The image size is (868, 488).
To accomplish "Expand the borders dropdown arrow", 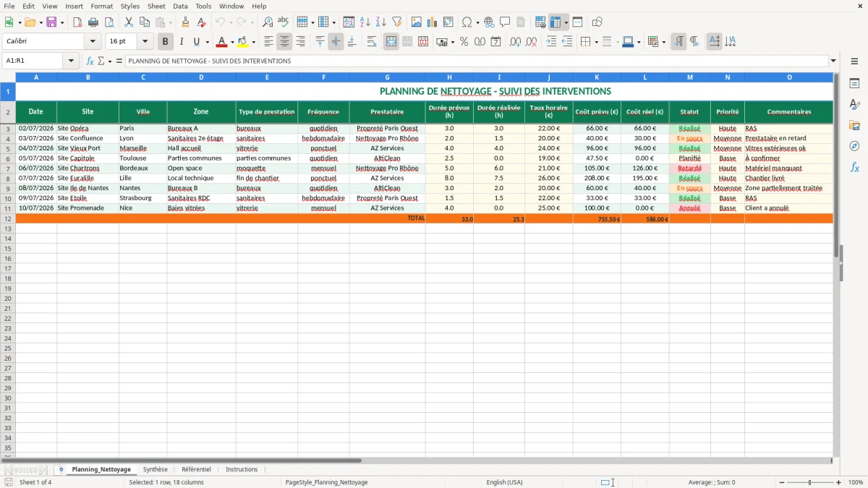I will coord(596,42).
